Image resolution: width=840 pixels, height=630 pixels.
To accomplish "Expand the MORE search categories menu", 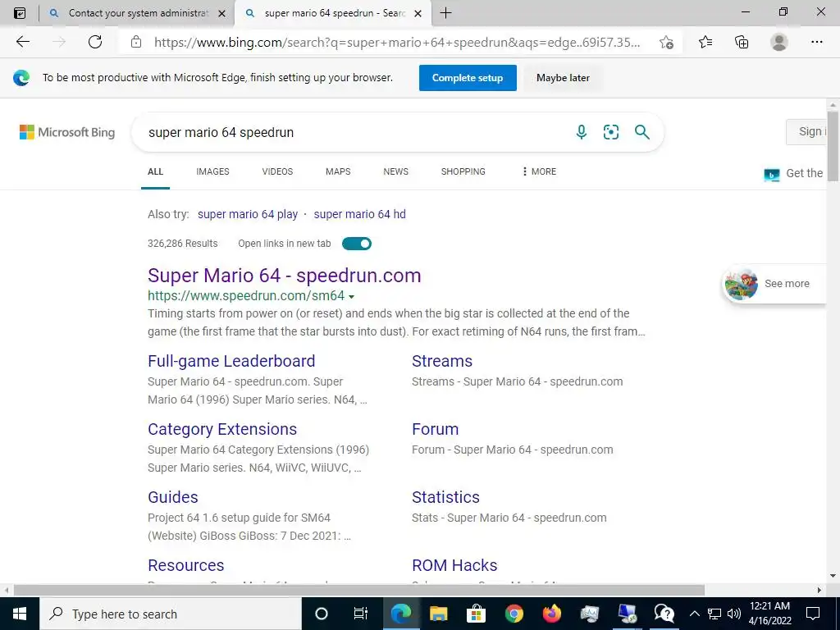I will [x=539, y=171].
